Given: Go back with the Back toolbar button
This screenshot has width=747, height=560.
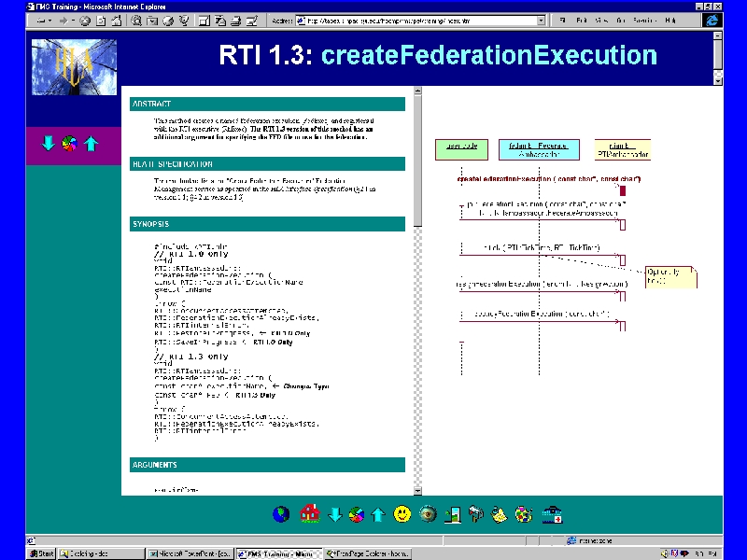Looking at the screenshot, I should pyautogui.click(x=40, y=21).
